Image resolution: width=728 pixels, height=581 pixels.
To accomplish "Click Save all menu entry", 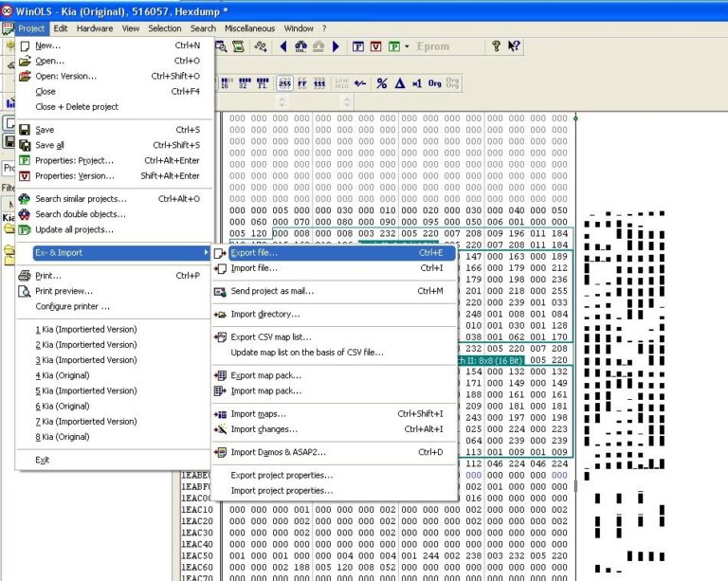I will 115,145.
